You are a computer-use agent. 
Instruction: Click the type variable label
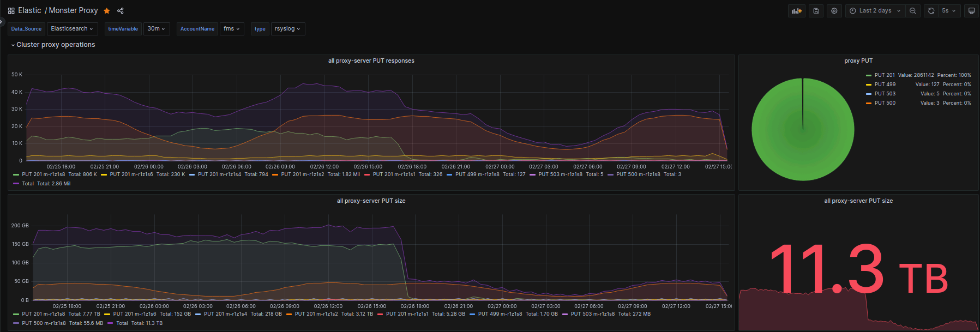click(260, 29)
